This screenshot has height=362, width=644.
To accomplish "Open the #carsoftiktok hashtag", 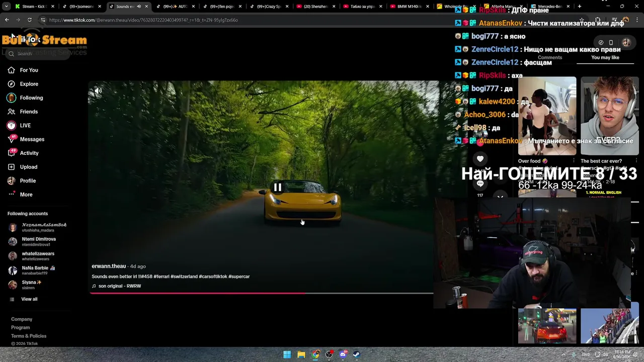I will (213, 277).
